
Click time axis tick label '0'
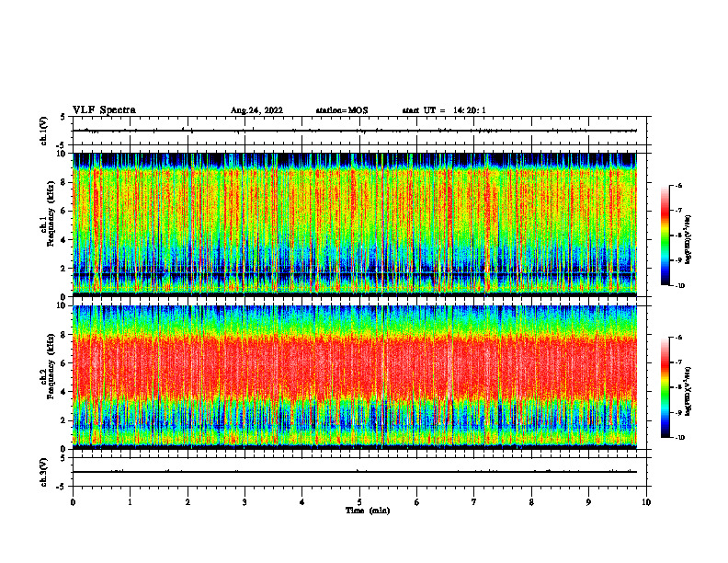point(73,502)
